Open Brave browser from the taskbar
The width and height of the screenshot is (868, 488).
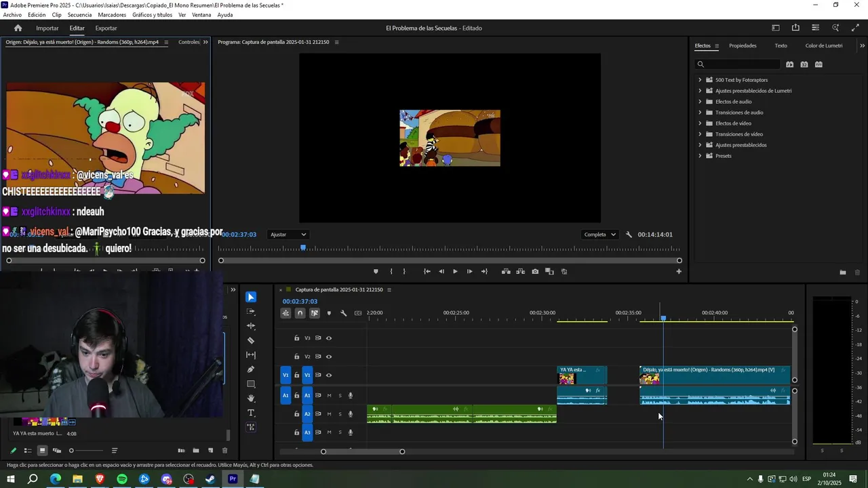100,479
